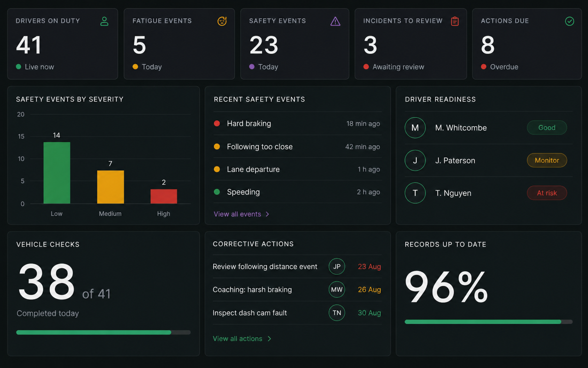Click the 42 min ago timestamp

[x=362, y=147]
